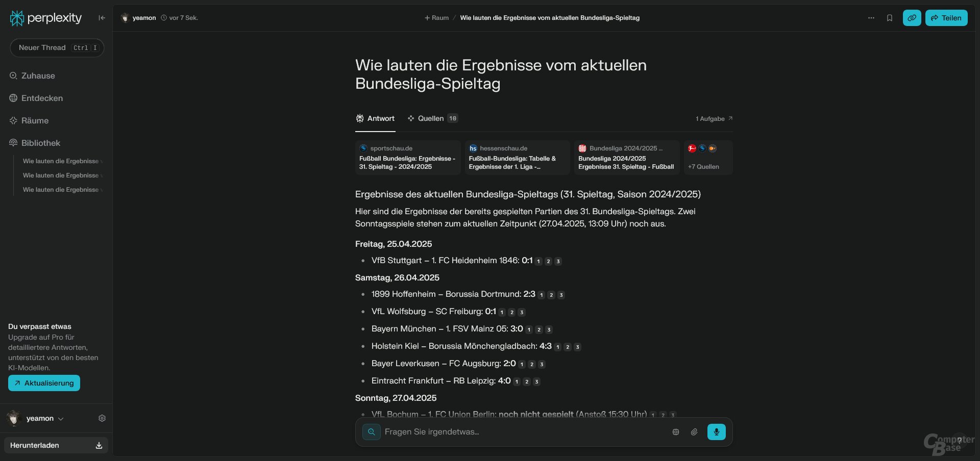Open settings gear icon

pyautogui.click(x=102, y=418)
